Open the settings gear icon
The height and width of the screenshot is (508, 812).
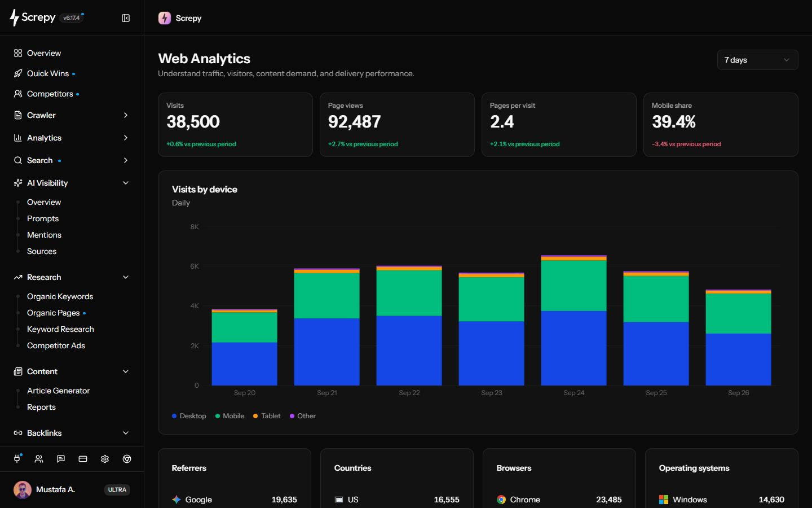105,459
